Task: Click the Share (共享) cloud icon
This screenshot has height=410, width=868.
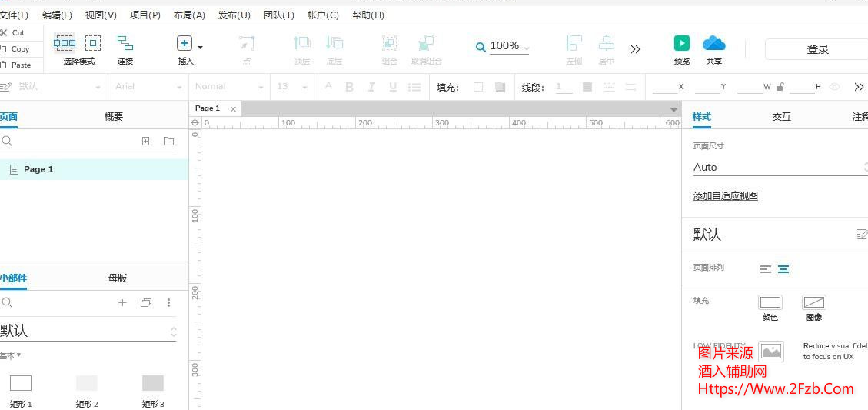Action: (x=713, y=43)
